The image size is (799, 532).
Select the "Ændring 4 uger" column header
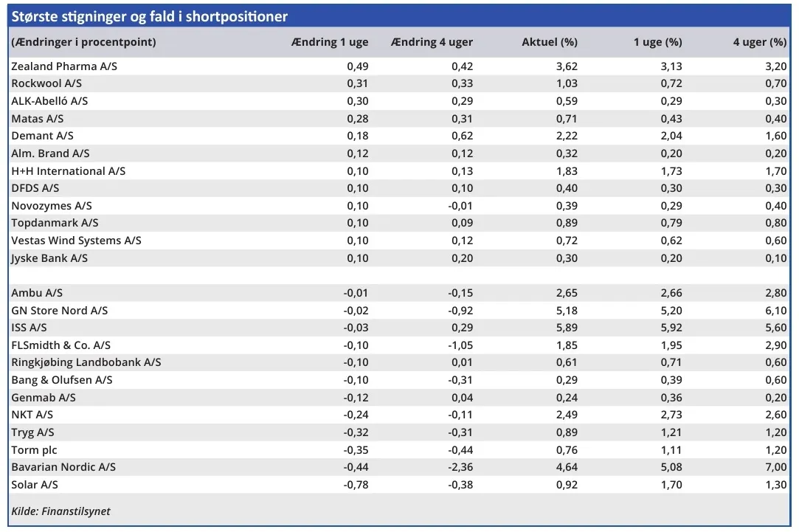[432, 42]
